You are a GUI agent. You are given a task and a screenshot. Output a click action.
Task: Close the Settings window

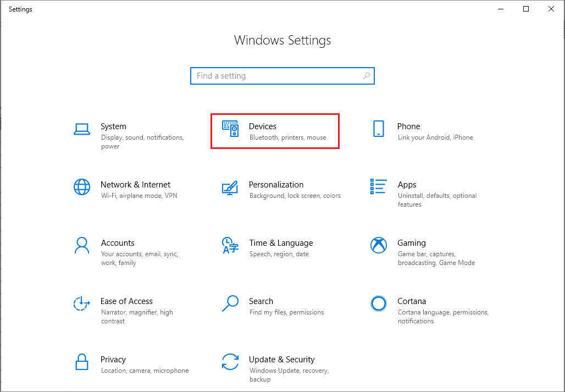[551, 9]
